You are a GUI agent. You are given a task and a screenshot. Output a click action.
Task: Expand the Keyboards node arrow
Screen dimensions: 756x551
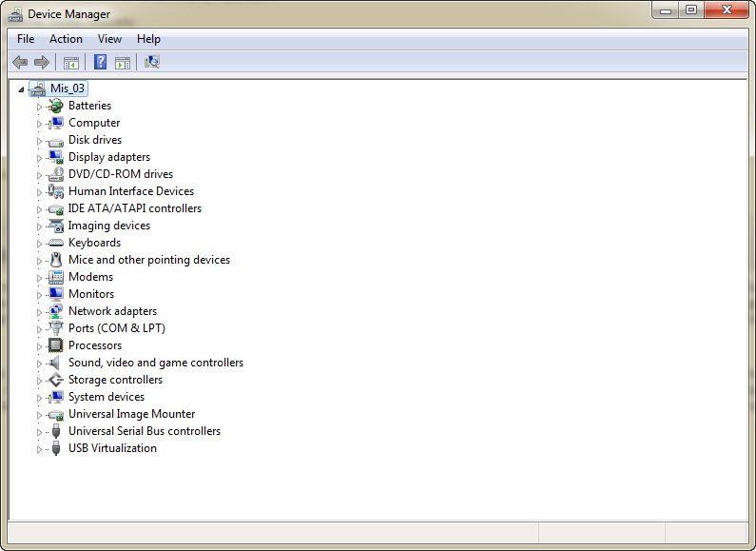[x=39, y=244]
